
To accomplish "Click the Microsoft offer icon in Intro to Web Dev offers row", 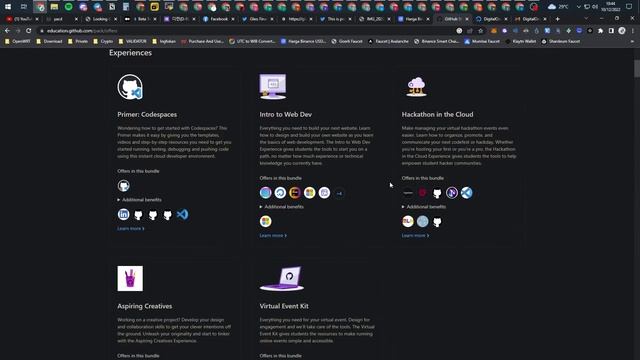I will pos(309,193).
